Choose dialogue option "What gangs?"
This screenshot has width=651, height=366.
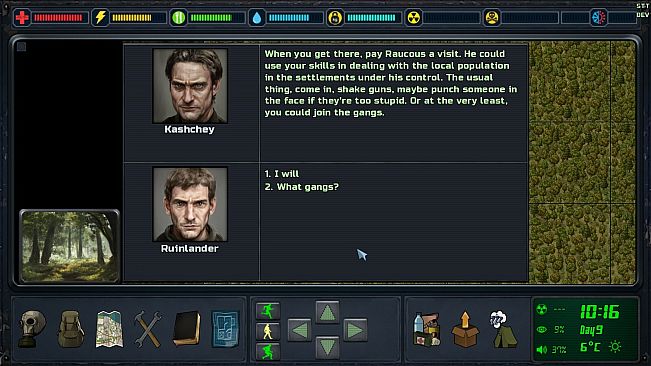click(301, 187)
